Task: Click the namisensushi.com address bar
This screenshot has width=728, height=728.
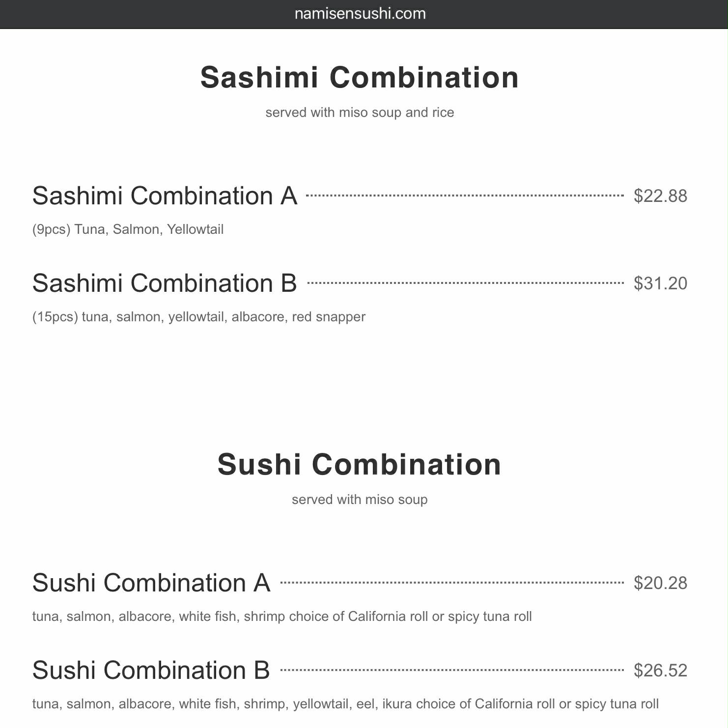Action: click(x=360, y=14)
